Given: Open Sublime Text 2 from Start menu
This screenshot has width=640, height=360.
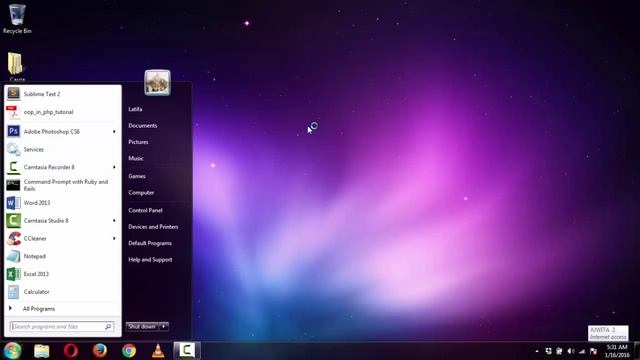Looking at the screenshot, I should tap(62, 94).
